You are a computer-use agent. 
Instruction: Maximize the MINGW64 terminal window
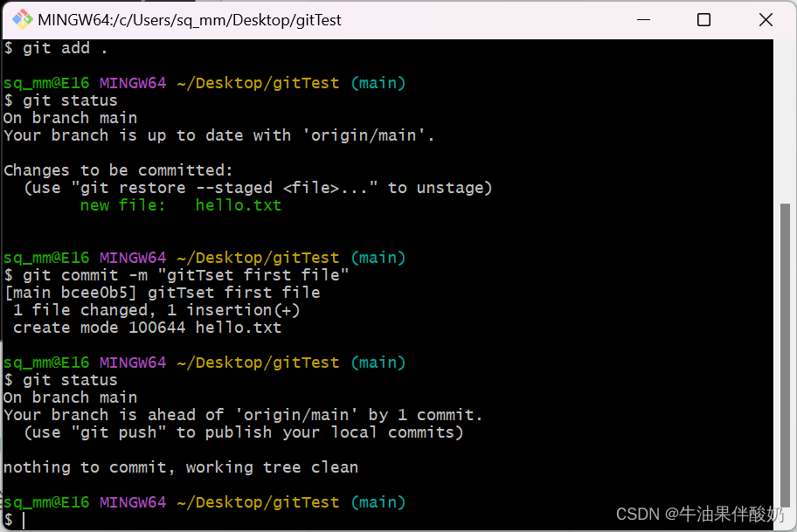click(x=703, y=20)
